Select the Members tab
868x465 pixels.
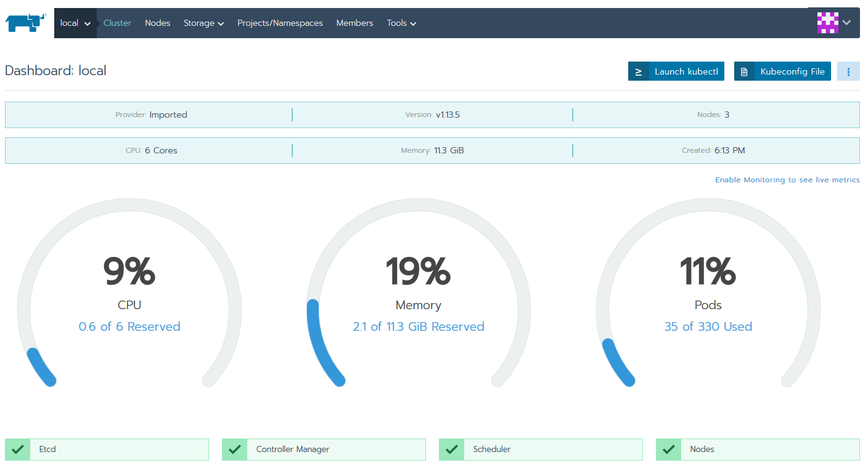pos(354,23)
